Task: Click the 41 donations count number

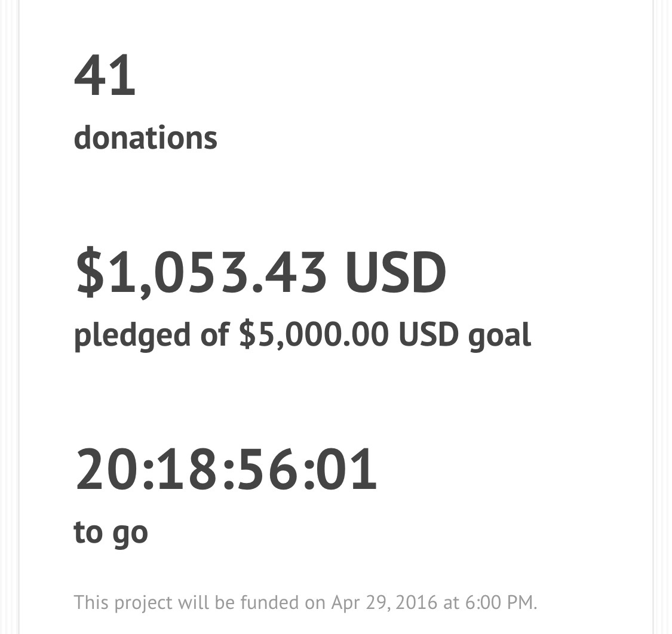Action: coord(105,76)
